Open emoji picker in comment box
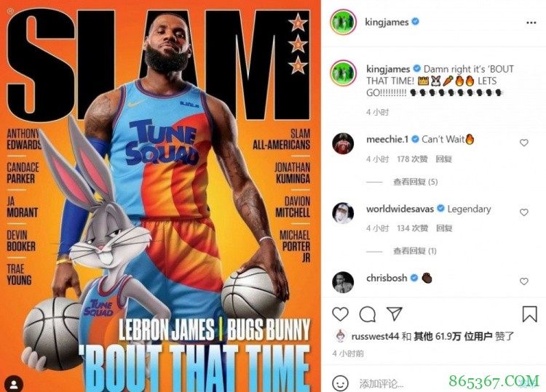 (x=340, y=383)
